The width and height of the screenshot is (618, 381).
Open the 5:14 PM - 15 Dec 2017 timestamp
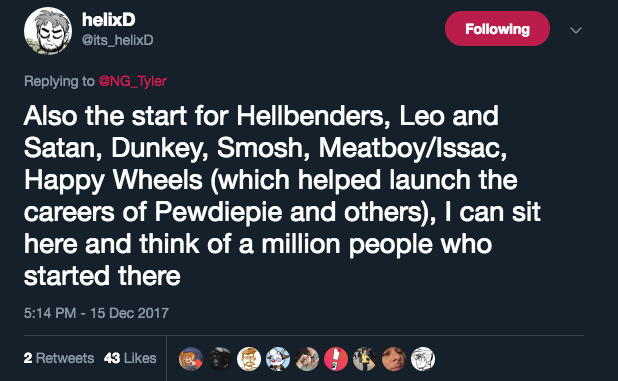click(96, 313)
